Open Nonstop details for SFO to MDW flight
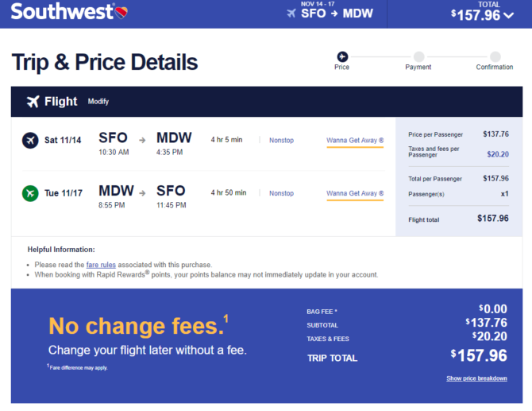This screenshot has height=411, width=532. click(281, 140)
